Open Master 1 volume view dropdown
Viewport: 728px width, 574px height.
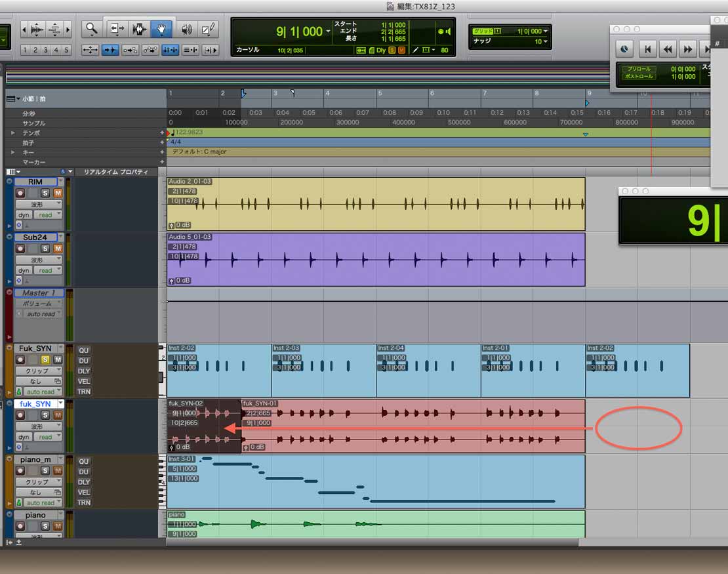(x=39, y=303)
